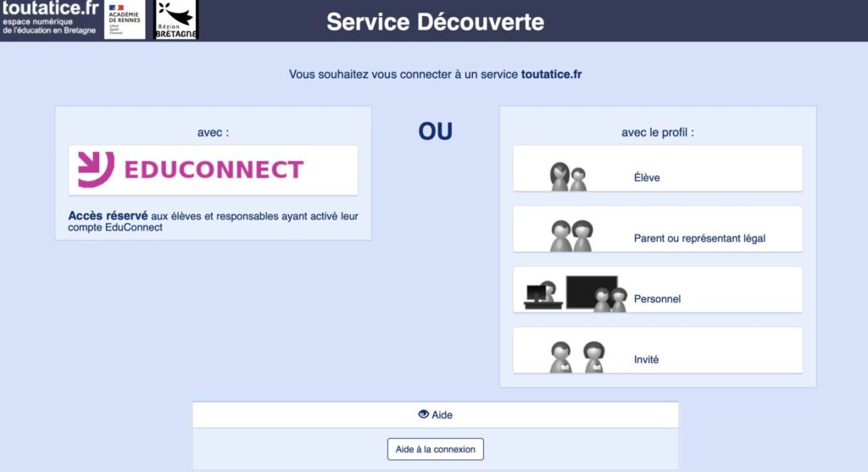
Task: Select the Personnel profile label
Action: [x=657, y=299]
